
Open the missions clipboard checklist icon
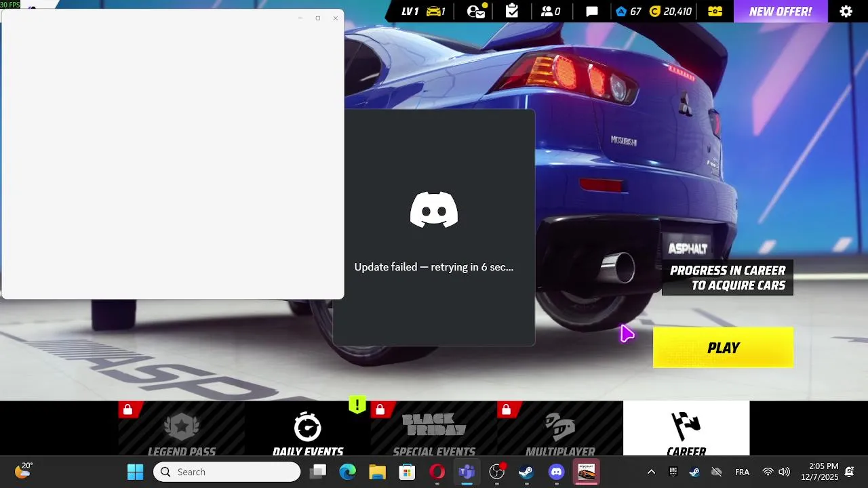[512, 11]
